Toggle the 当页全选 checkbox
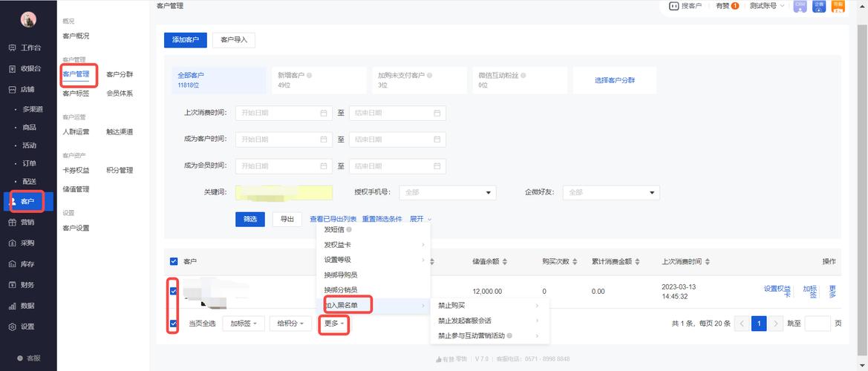The image size is (868, 371). 174,324
